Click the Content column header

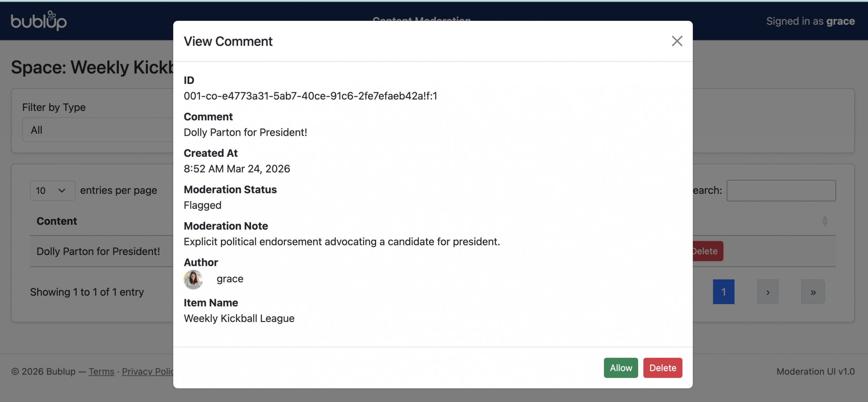tap(57, 221)
